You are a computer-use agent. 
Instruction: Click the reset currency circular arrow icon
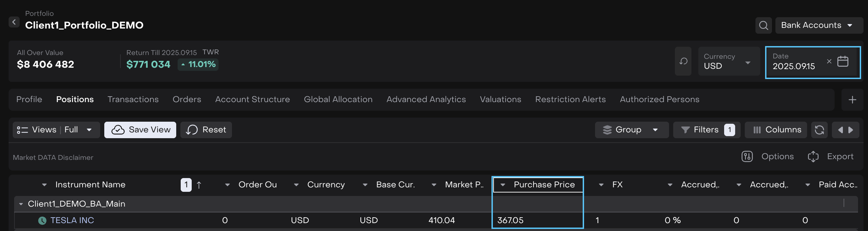pyautogui.click(x=683, y=62)
